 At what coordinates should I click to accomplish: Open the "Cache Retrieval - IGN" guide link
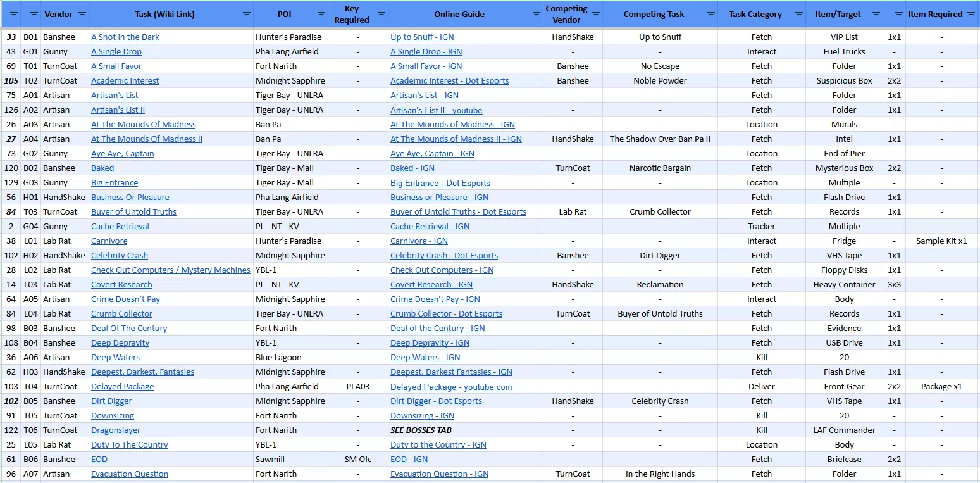tap(430, 227)
